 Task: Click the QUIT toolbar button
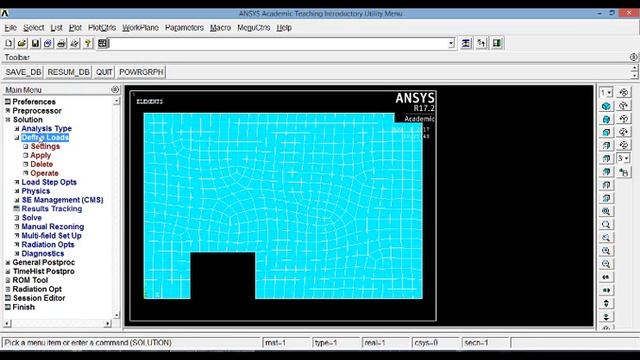[104, 72]
